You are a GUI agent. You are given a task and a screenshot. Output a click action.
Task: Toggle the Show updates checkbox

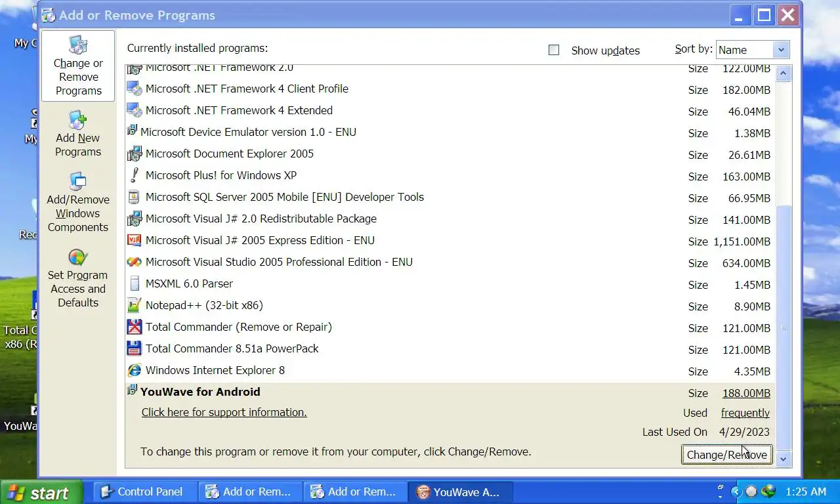554,50
